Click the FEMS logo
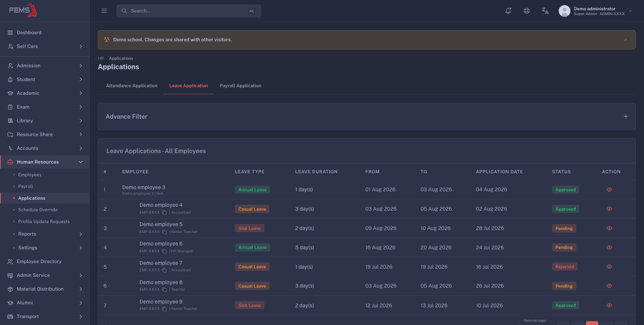644x325 pixels. (23, 11)
